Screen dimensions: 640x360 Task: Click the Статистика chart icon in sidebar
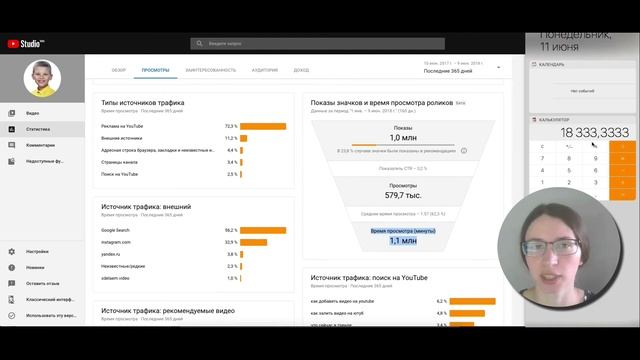coord(11,129)
